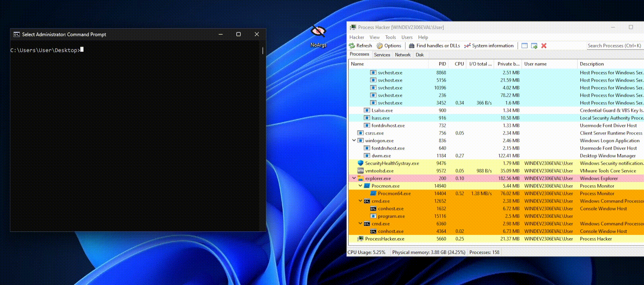Click the find window and thread icon
Viewport: 644px width, 285px height.
[534, 46]
